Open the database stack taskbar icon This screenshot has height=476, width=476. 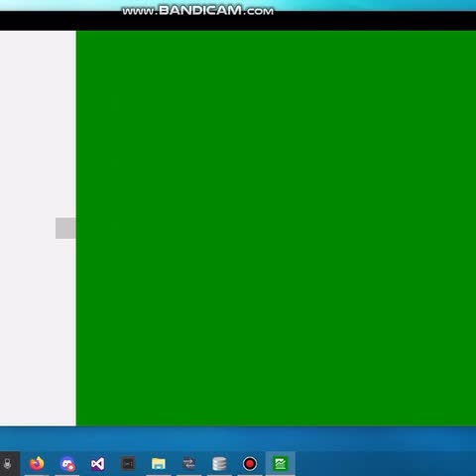[219, 464]
